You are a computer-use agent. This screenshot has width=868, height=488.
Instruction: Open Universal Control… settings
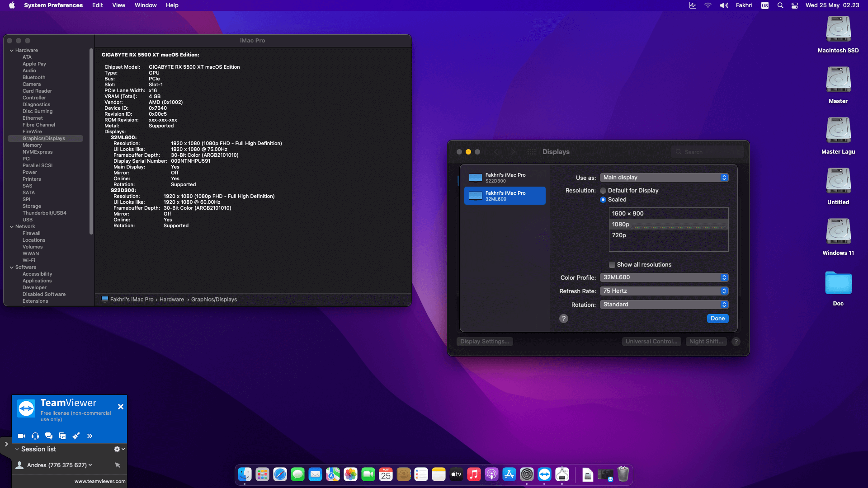point(651,342)
